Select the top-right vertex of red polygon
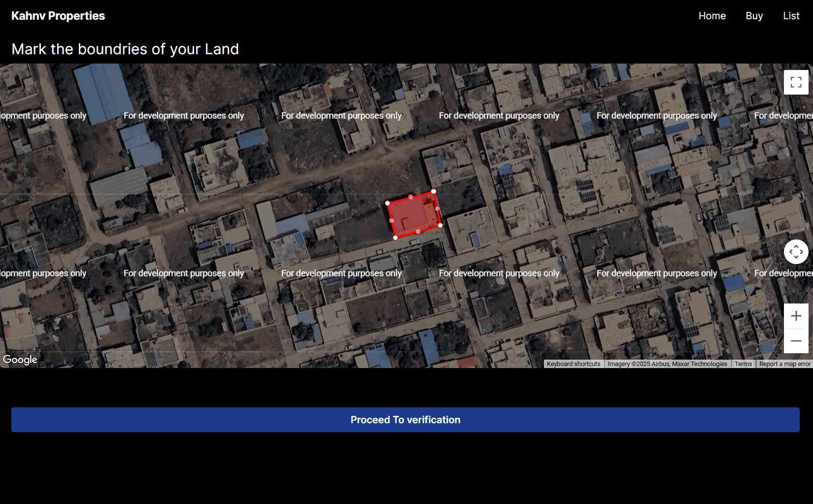The width and height of the screenshot is (813, 504). 434,191
